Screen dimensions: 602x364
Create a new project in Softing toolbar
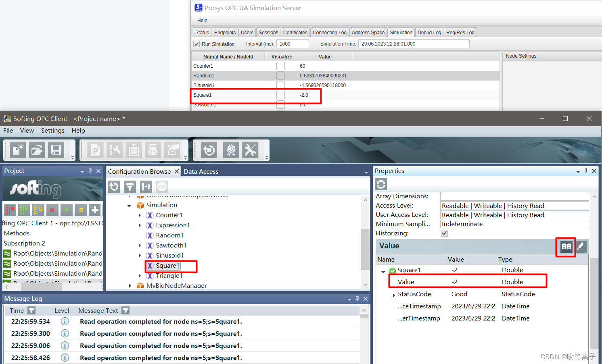coord(18,150)
